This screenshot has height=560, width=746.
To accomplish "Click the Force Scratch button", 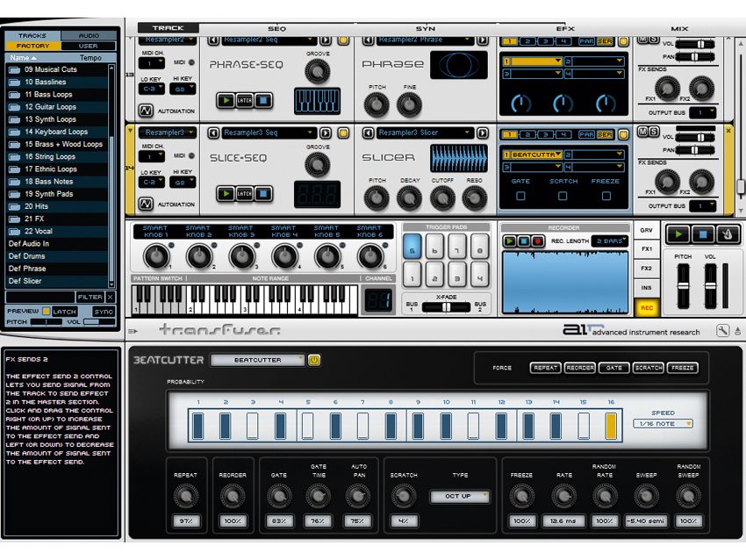I will [648, 369].
